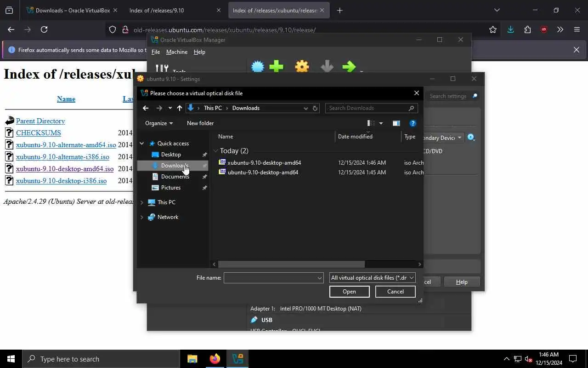
Task: Open file dialog help
Action: (x=413, y=123)
